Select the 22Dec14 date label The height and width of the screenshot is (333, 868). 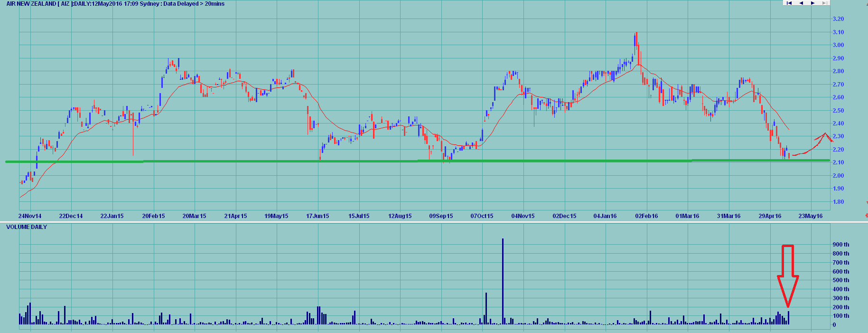[71, 216]
